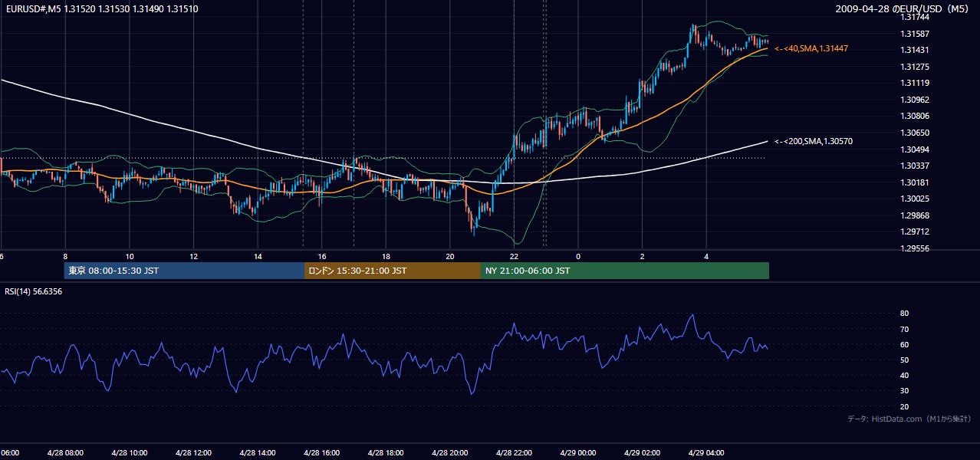Click hour label 18 under price chart
This screenshot has width=980, height=460.
386,257
